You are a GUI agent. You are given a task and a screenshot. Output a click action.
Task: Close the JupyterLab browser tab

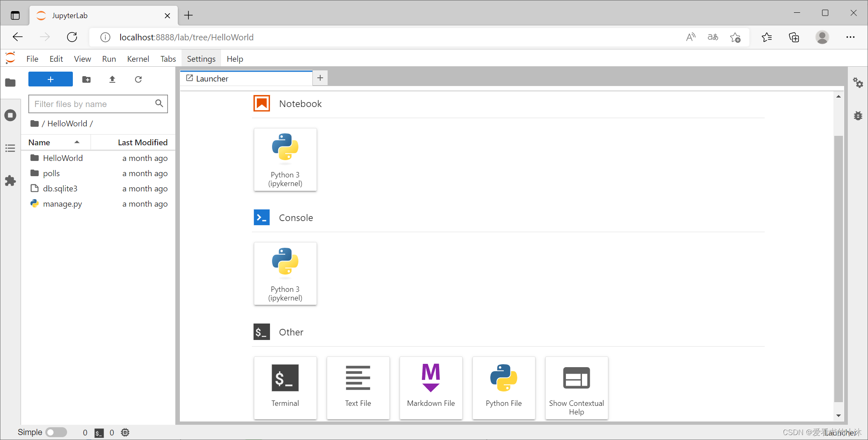coord(167,16)
